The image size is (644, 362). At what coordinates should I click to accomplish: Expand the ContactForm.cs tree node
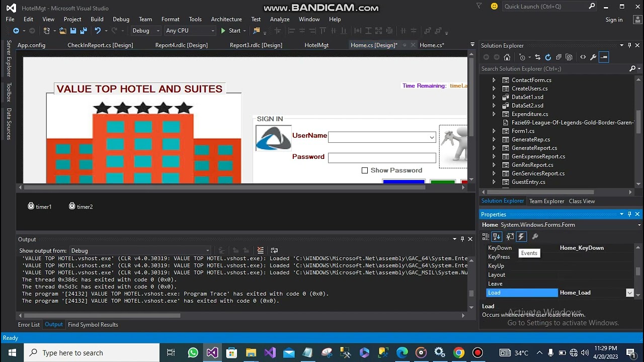[x=494, y=80]
